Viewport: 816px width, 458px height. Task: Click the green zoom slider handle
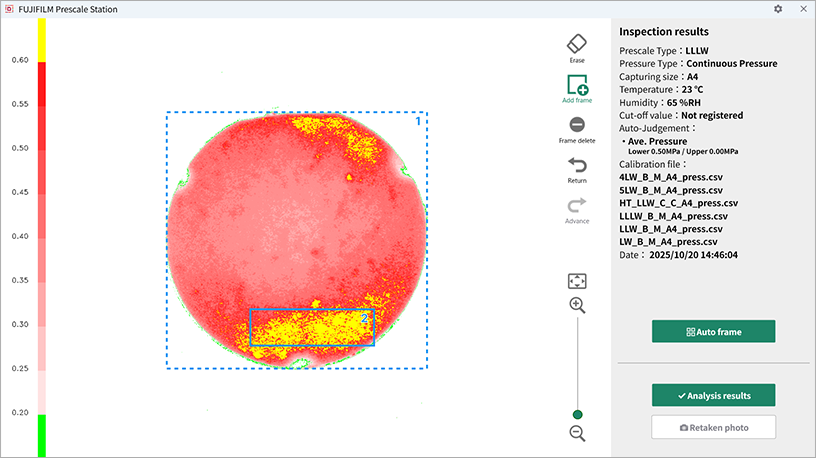(577, 414)
